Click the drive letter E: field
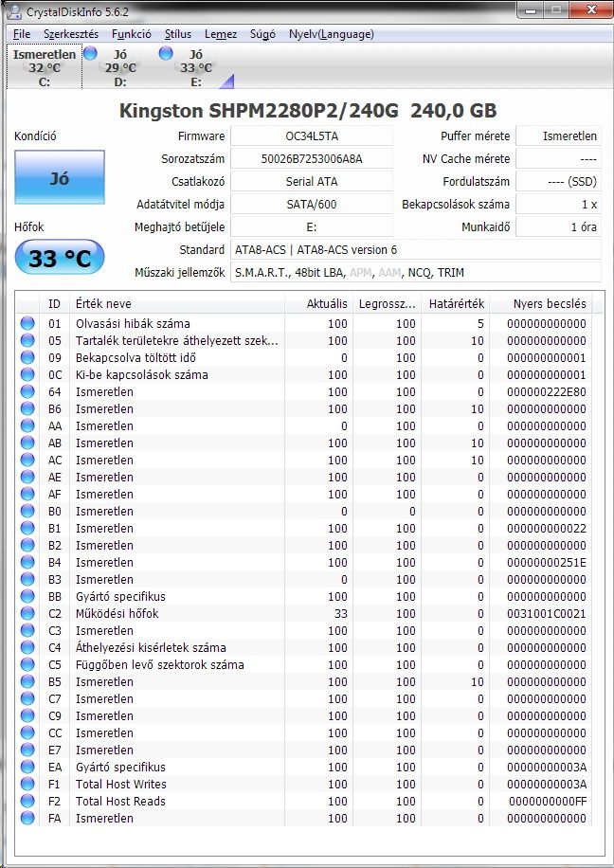 click(312, 227)
